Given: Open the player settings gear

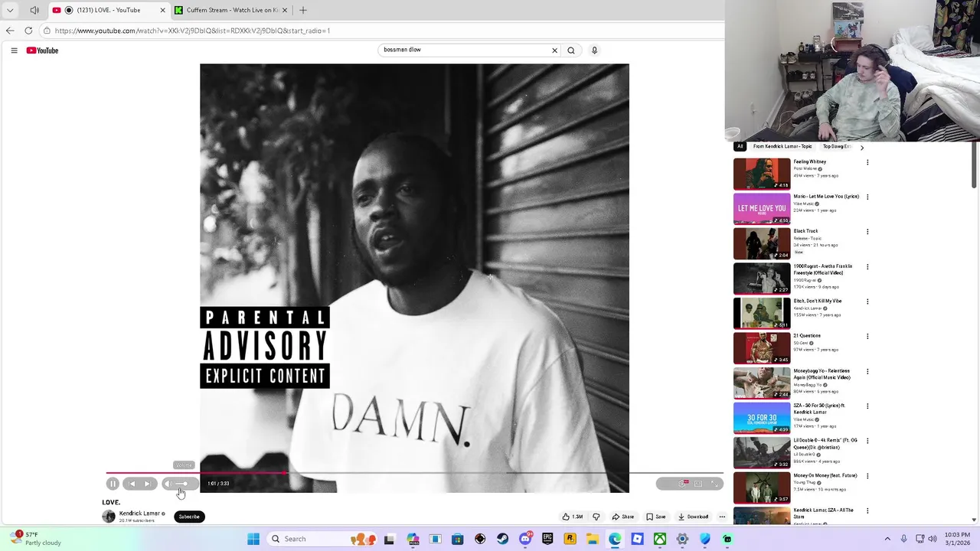Looking at the screenshot, I should click(684, 484).
